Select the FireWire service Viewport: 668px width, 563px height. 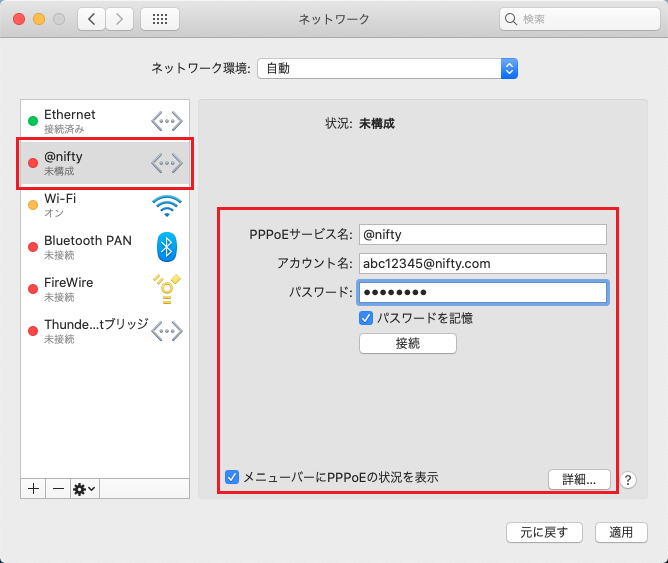(105, 289)
